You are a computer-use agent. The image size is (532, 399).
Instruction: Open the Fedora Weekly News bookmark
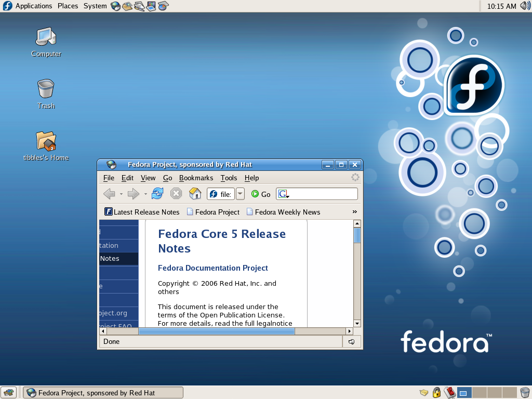tap(283, 212)
